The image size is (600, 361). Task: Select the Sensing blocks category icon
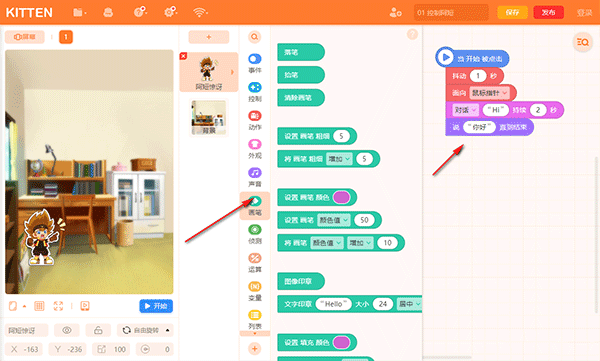pyautogui.click(x=254, y=230)
